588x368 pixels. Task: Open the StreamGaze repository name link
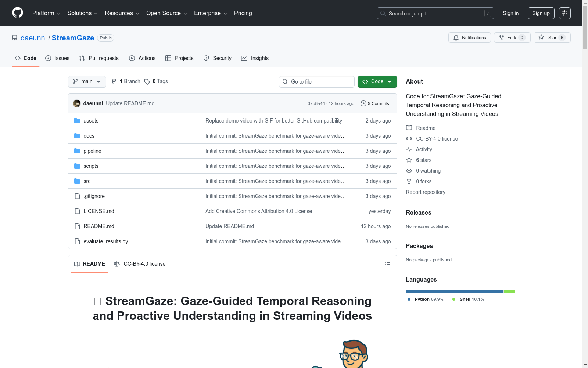73,38
